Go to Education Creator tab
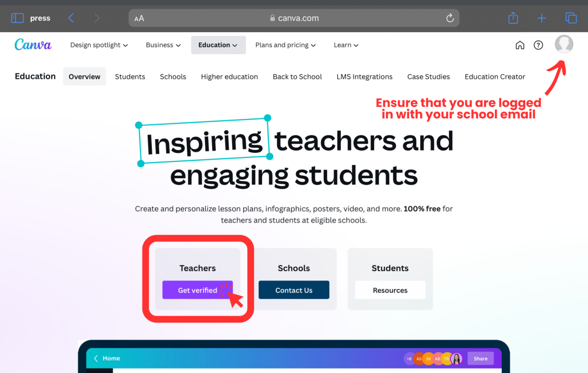588x373 pixels. coord(495,76)
